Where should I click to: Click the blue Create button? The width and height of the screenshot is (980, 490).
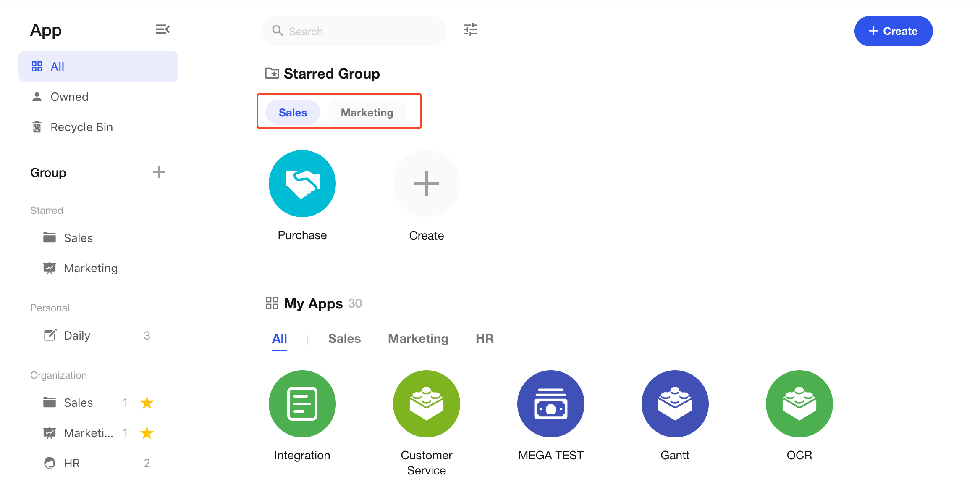pos(893,31)
